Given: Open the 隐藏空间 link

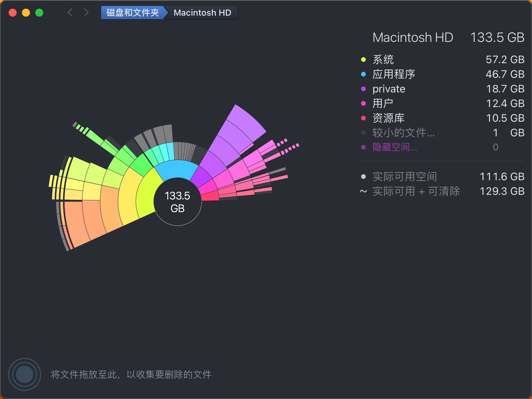Looking at the screenshot, I should pyautogui.click(x=395, y=147).
